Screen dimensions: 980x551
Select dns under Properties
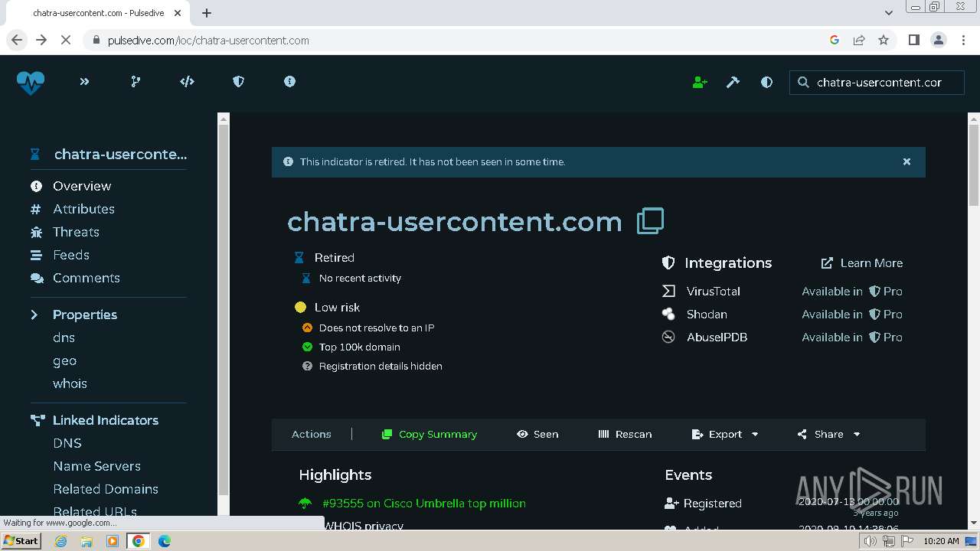[x=64, y=337]
